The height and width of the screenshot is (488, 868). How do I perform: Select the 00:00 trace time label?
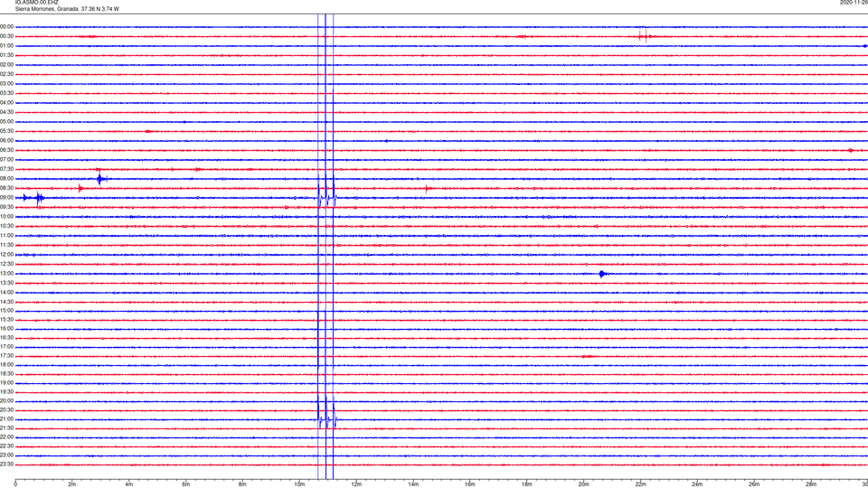6,26
